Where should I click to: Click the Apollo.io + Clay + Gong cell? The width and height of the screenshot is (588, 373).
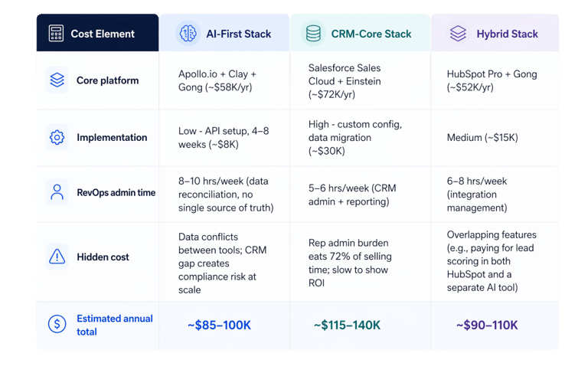(x=219, y=80)
